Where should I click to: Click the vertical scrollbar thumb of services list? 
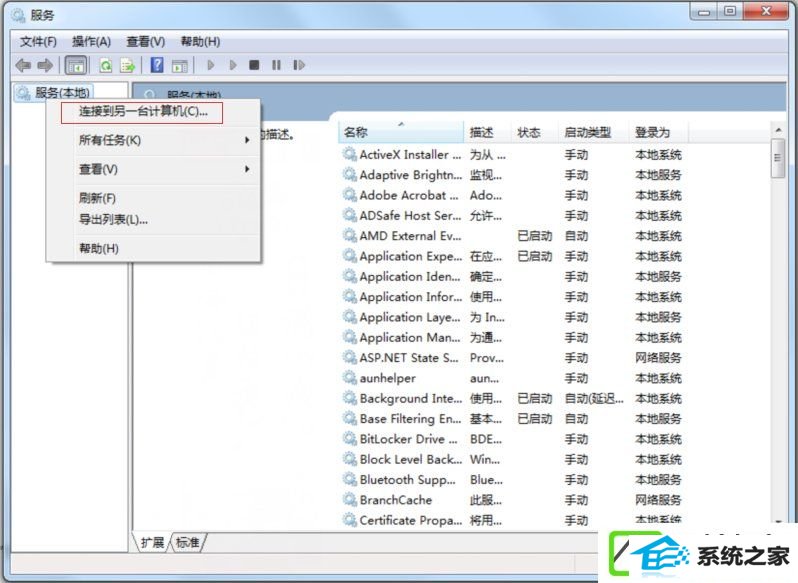[778, 158]
